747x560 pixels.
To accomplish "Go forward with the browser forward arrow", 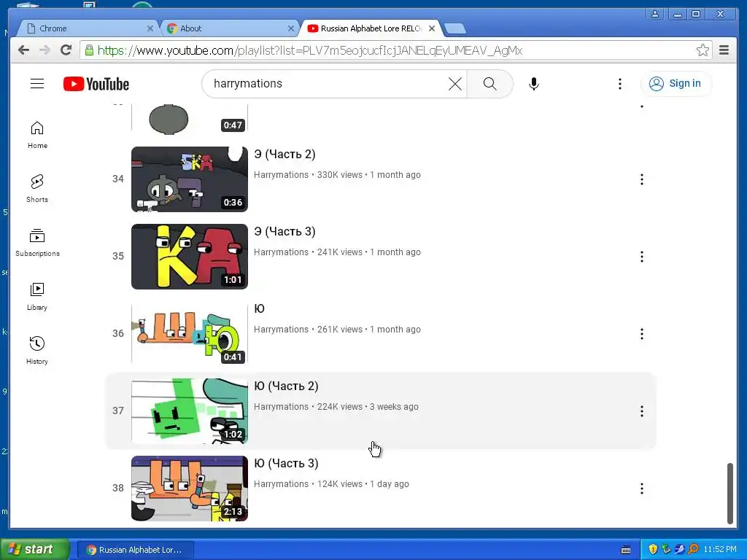I will coord(44,50).
